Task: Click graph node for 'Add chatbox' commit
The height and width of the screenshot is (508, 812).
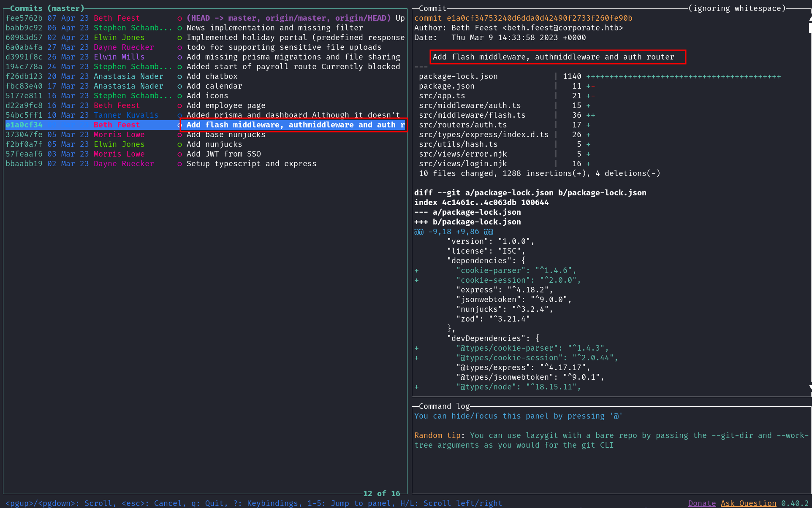Action: (179, 76)
